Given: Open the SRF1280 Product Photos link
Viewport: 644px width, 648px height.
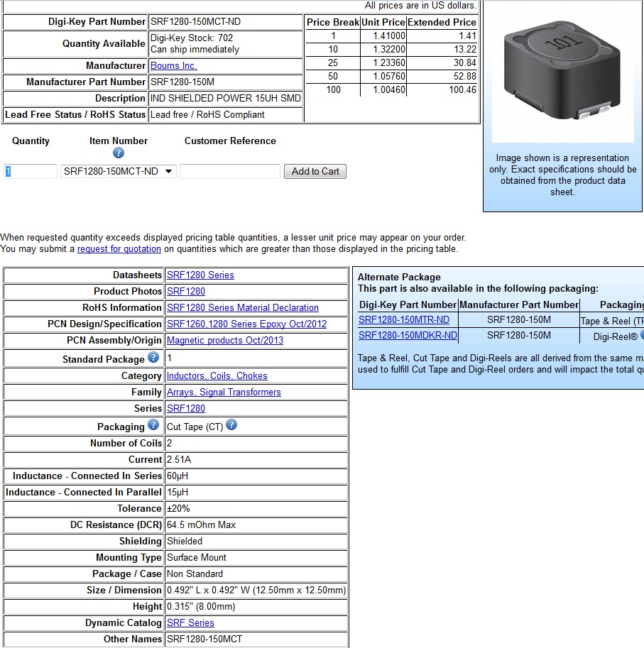Looking at the screenshot, I should [186, 292].
